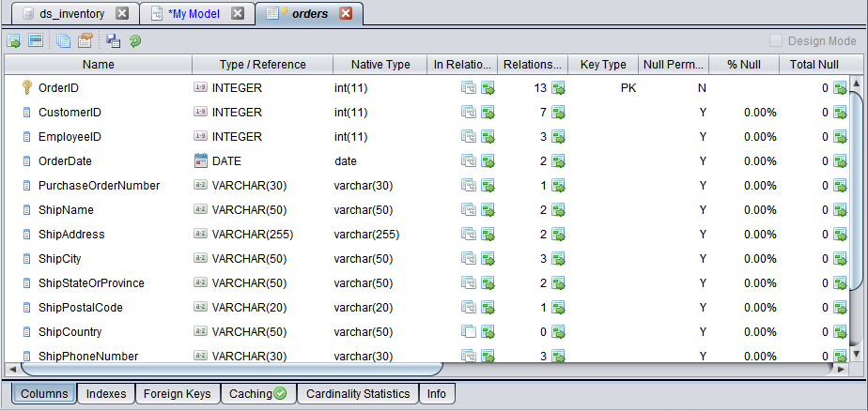Image resolution: width=868 pixels, height=411 pixels.
Task: Click the horizontal scrollbar left arrow
Action: click(13, 369)
